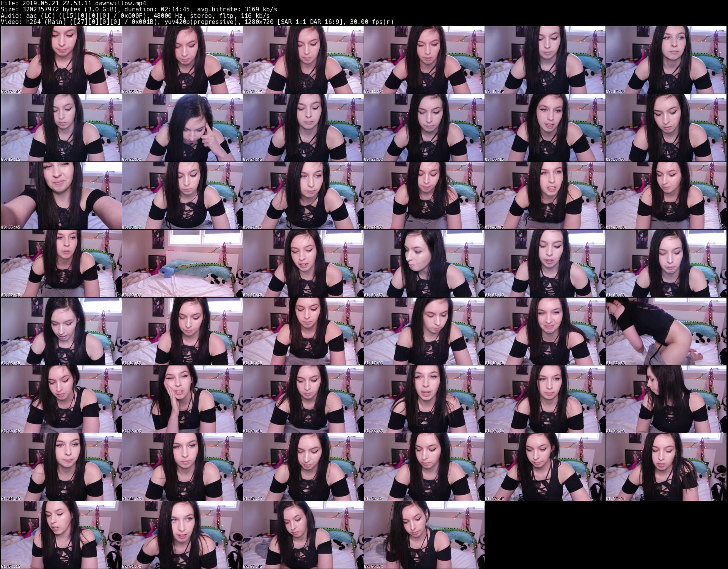Jump to the 01:25:15 frame
Image resolution: width=728 pixels, height=569 pixels.
tap(61, 399)
